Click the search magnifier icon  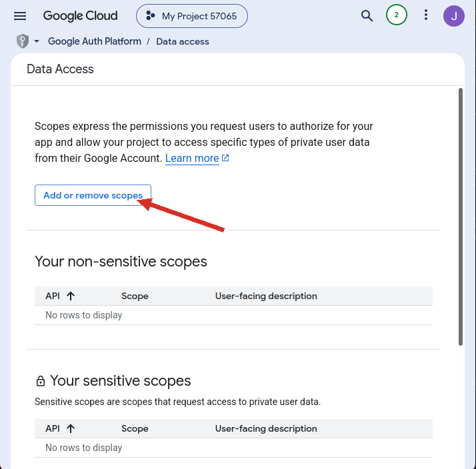367,15
